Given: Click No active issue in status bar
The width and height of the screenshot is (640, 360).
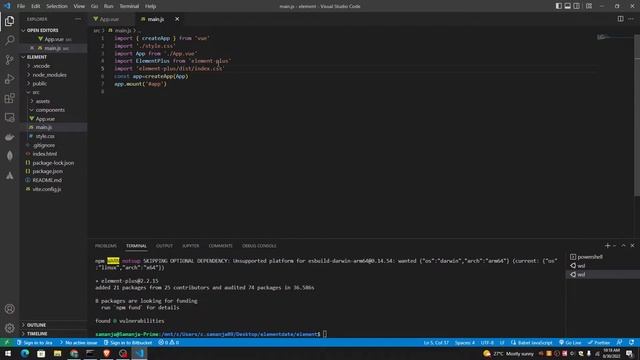Looking at the screenshot, I should (78, 342).
